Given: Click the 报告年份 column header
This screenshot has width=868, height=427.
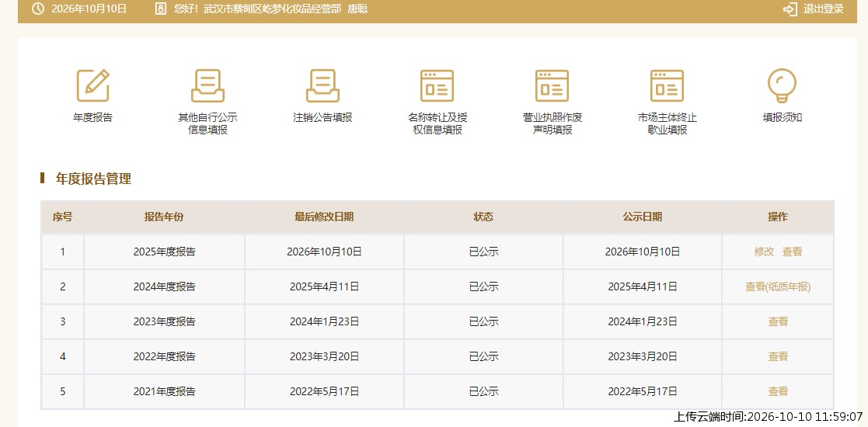Looking at the screenshot, I should (x=164, y=217).
